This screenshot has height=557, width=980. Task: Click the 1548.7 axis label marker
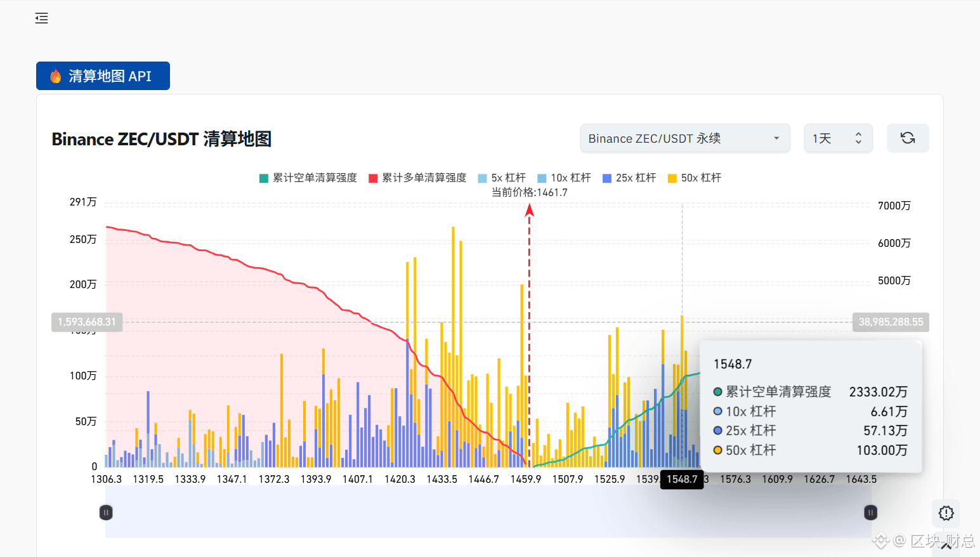click(682, 479)
